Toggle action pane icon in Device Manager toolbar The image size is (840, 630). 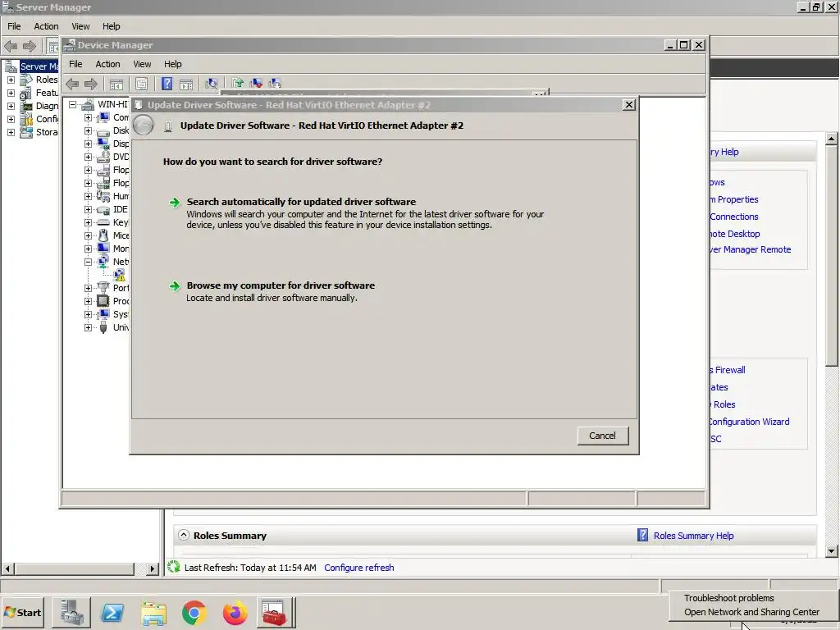pyautogui.click(x=186, y=84)
